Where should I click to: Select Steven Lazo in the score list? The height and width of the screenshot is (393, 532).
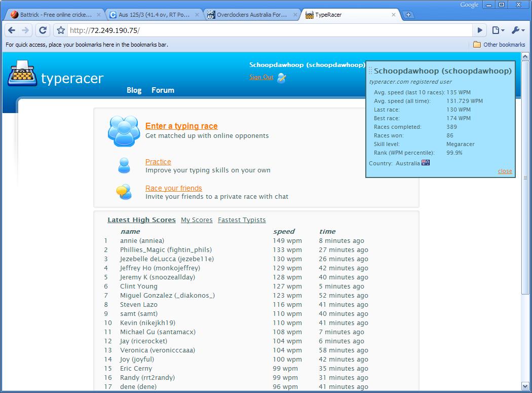[x=139, y=305]
